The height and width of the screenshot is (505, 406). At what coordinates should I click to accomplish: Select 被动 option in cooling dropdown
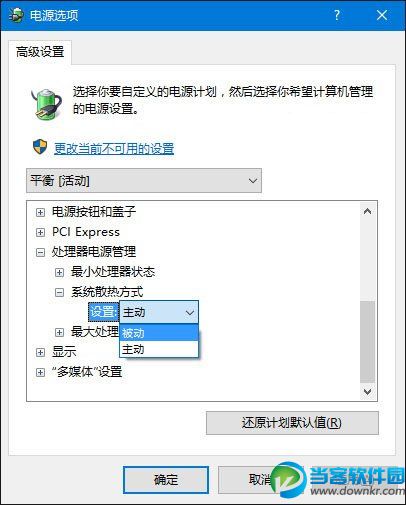pyautogui.click(x=159, y=333)
